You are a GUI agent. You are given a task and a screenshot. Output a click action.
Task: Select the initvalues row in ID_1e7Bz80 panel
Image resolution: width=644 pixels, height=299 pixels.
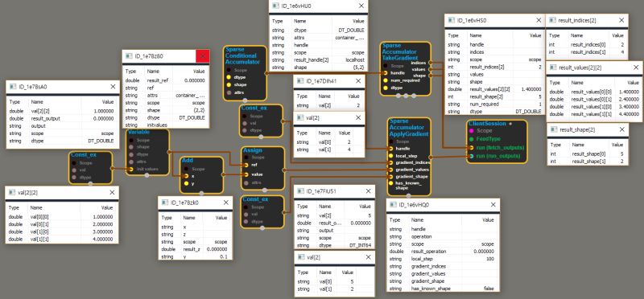(x=166, y=125)
